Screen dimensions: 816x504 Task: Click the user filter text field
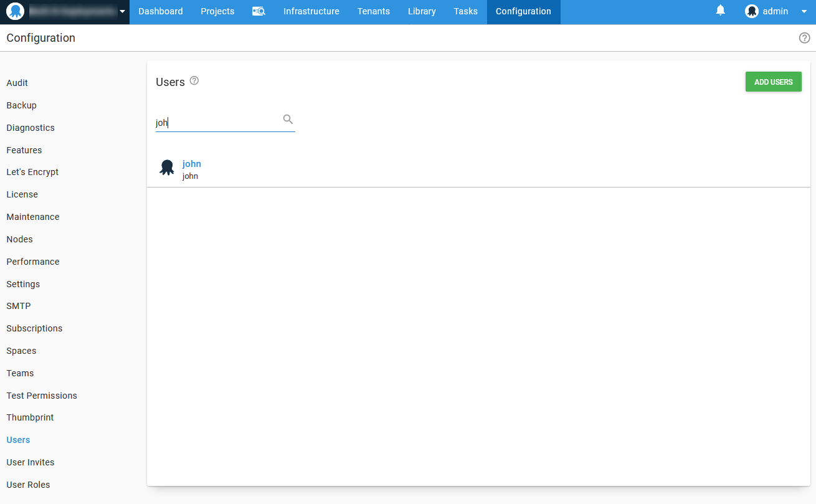[x=217, y=123]
